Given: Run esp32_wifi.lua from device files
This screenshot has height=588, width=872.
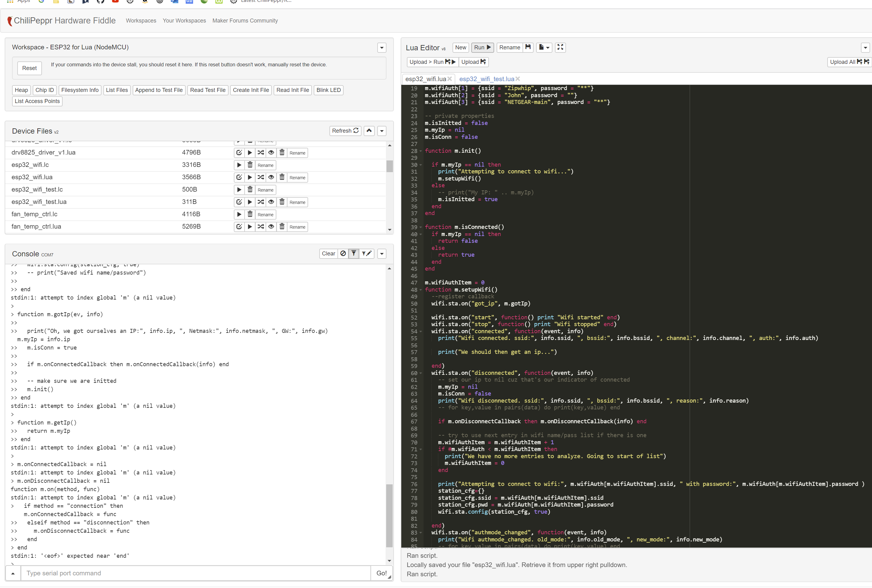Looking at the screenshot, I should pos(250,177).
